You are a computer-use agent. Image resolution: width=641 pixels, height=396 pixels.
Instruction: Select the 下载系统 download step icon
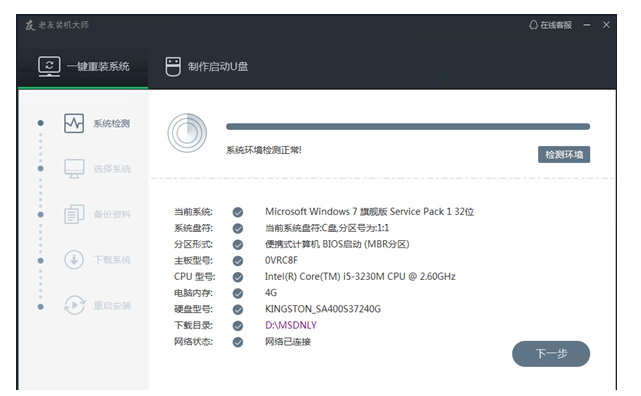(74, 260)
